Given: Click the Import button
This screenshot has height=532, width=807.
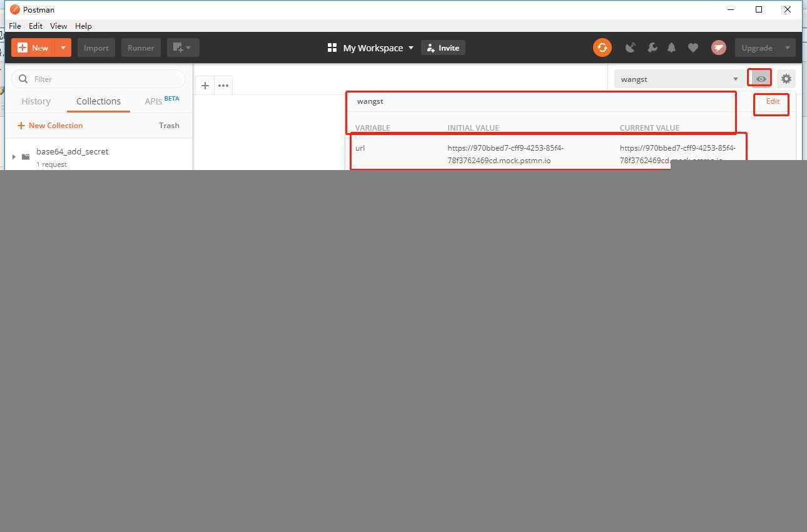Looking at the screenshot, I should tap(96, 48).
